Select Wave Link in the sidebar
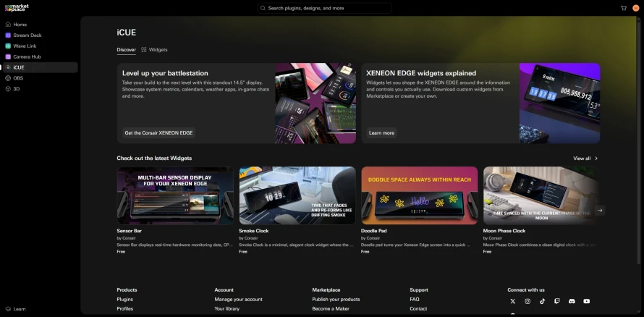This screenshot has width=644, height=317. [x=41, y=46]
